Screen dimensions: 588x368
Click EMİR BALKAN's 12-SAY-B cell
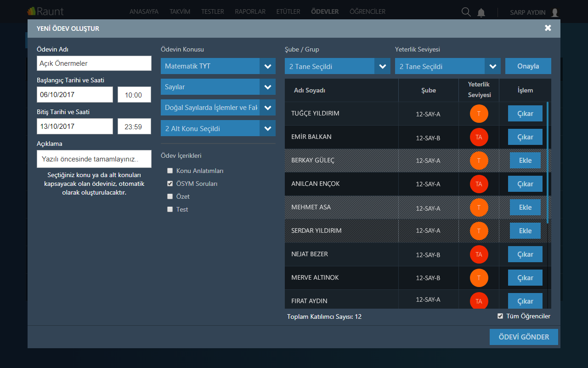click(x=428, y=138)
